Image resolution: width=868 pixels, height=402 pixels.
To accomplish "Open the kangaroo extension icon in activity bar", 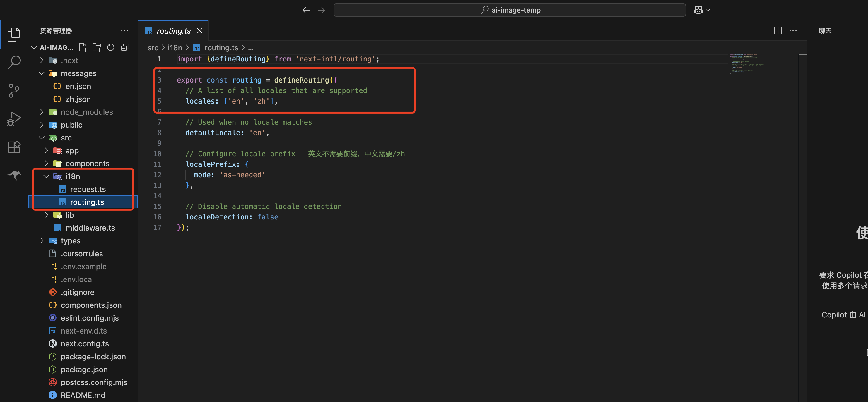I will [x=14, y=175].
